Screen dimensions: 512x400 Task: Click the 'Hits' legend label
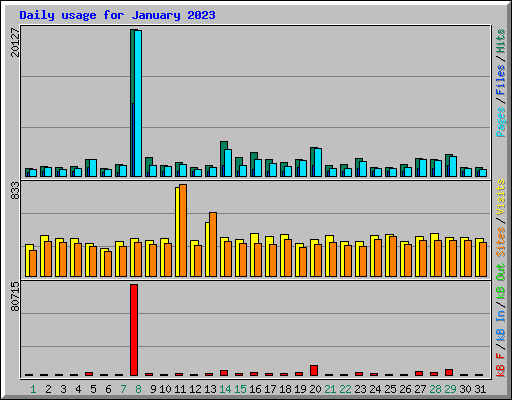(x=501, y=41)
